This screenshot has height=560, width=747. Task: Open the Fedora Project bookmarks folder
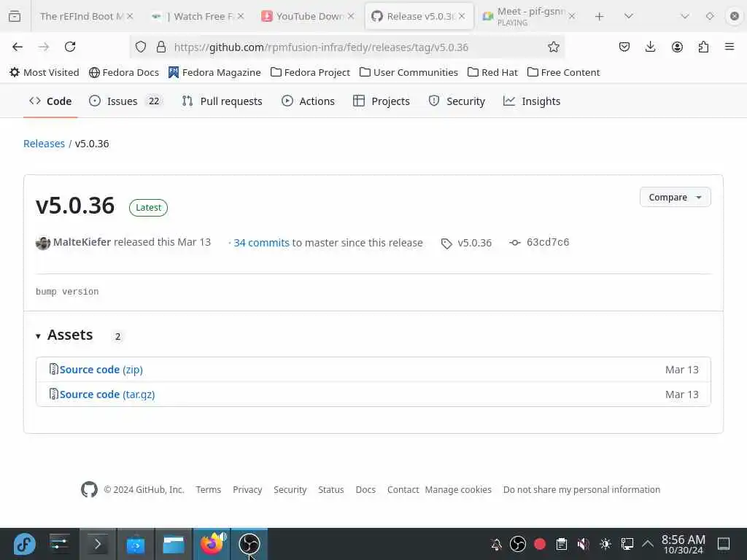coord(310,72)
